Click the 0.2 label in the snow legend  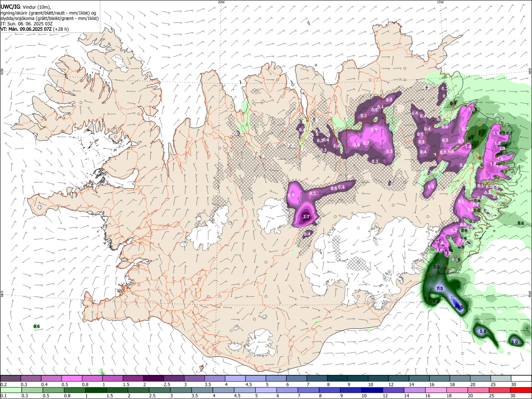(3, 385)
